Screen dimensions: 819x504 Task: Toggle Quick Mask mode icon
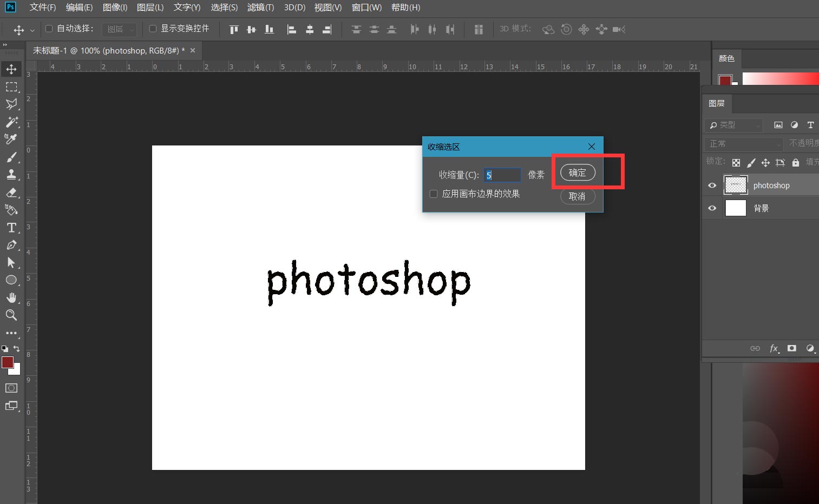pyautogui.click(x=11, y=388)
